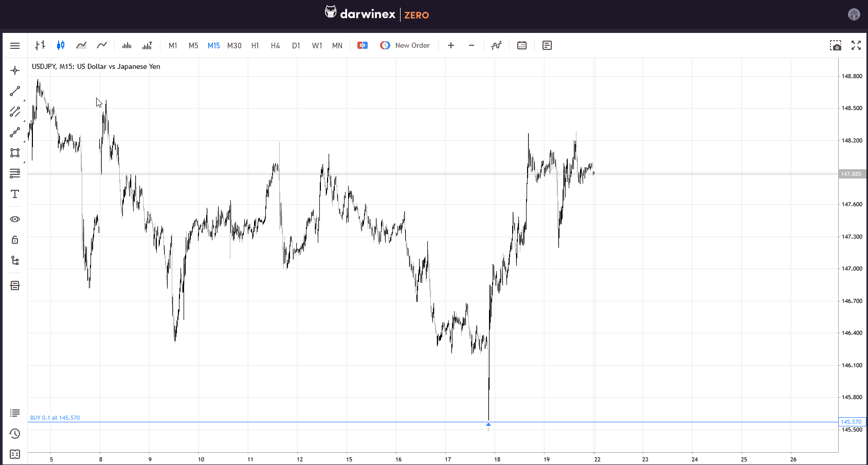The image size is (868, 465).
Task: Click USDJPY, M15 chart title
Action: (x=96, y=66)
